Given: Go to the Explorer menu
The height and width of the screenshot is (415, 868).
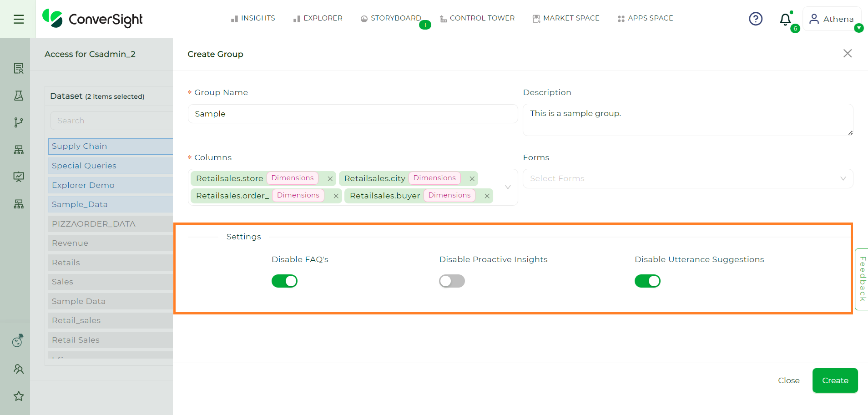Looking at the screenshot, I should pyautogui.click(x=318, y=18).
